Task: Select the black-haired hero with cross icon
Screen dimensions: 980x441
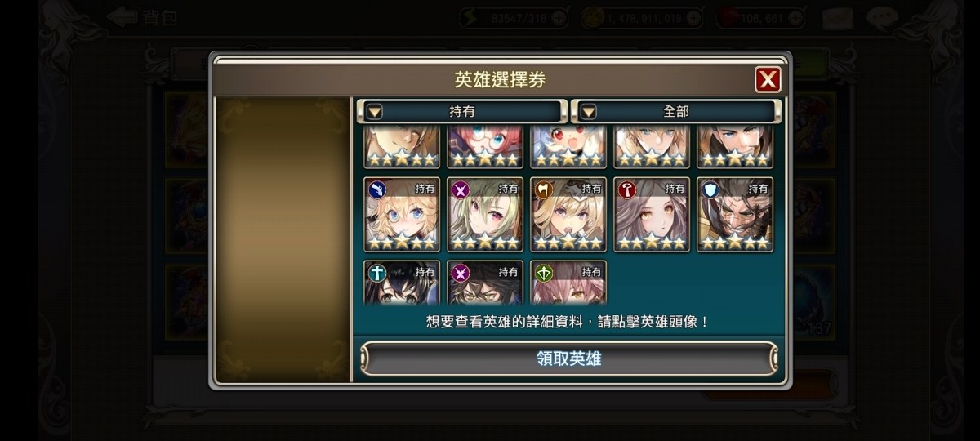Action: pyautogui.click(x=402, y=283)
